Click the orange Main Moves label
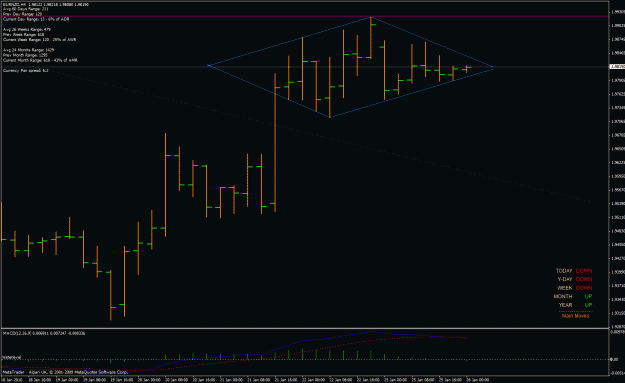 575,316
